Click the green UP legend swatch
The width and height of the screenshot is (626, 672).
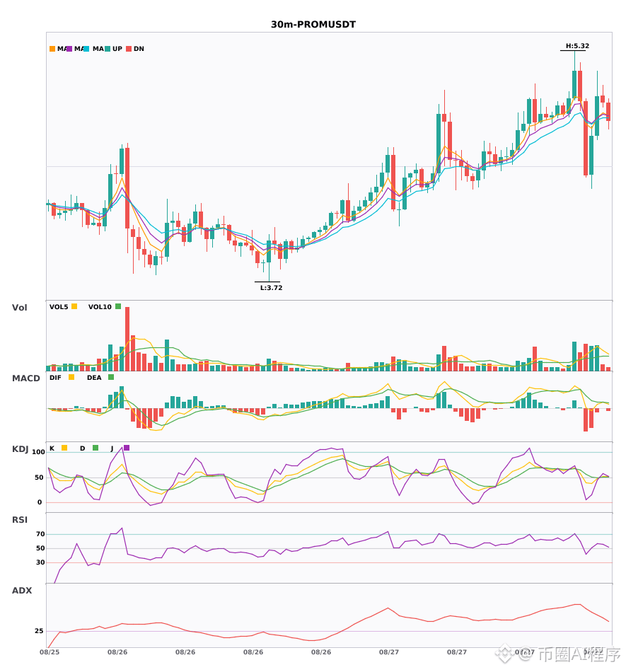tap(108, 49)
